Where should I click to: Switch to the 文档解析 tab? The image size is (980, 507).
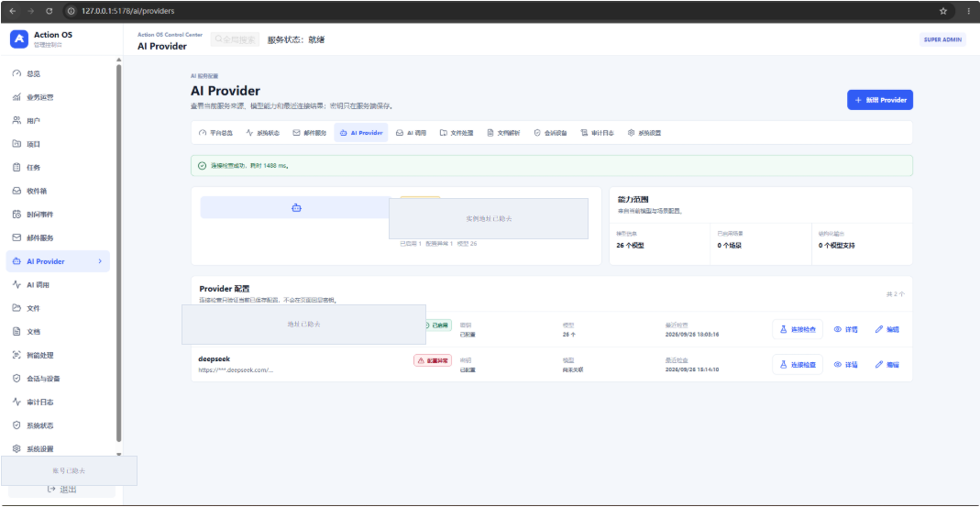tap(503, 133)
